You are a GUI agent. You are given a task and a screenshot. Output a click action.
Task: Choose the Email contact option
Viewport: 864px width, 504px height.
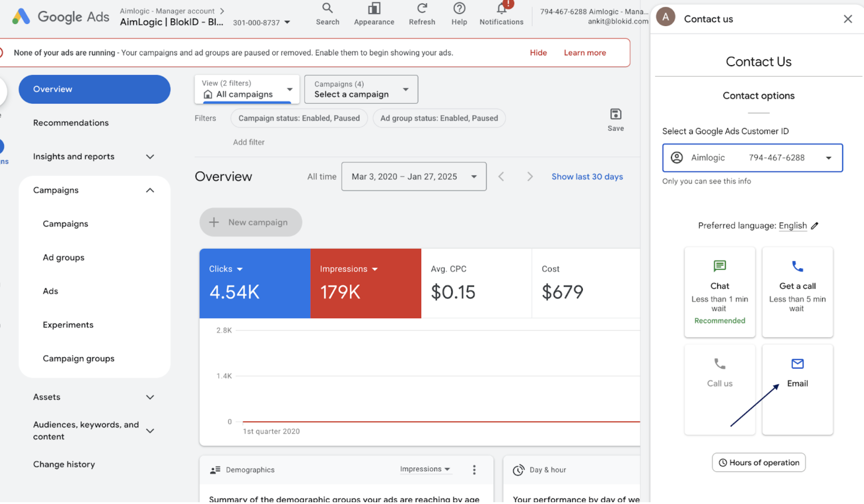(797, 390)
